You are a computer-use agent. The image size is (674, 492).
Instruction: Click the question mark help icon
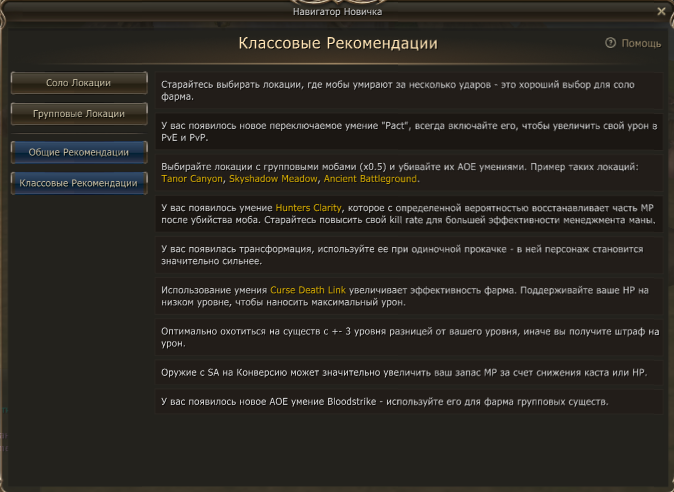click(x=610, y=44)
